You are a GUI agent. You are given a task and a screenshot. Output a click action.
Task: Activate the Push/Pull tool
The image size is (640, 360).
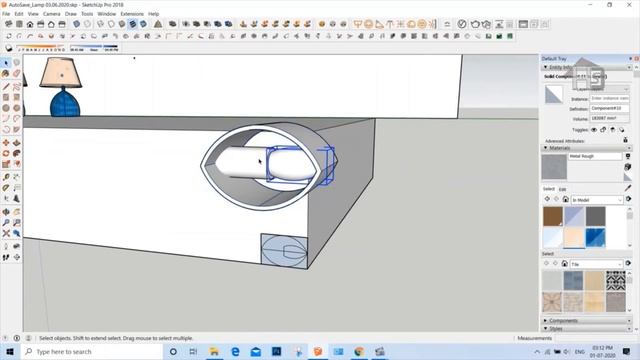16,142
